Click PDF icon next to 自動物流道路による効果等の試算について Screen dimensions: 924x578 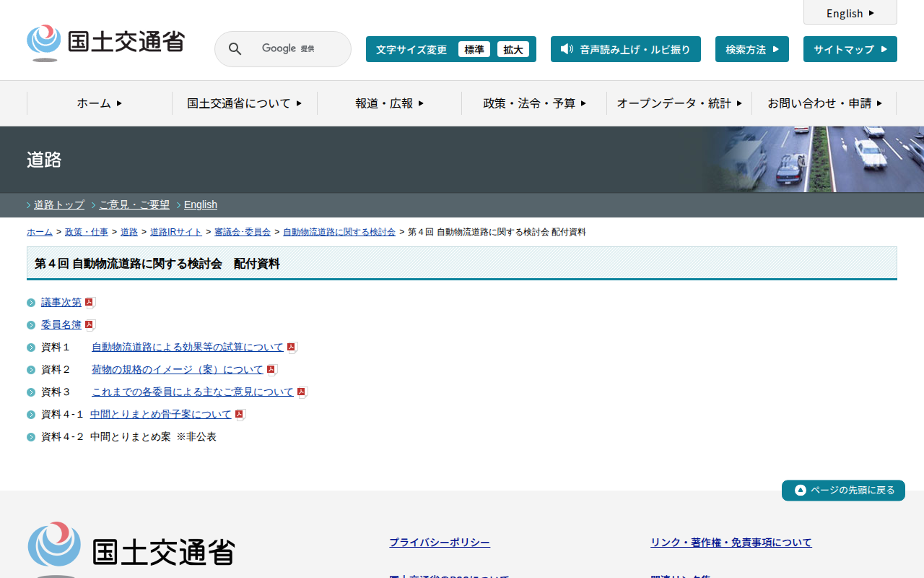pos(292,348)
